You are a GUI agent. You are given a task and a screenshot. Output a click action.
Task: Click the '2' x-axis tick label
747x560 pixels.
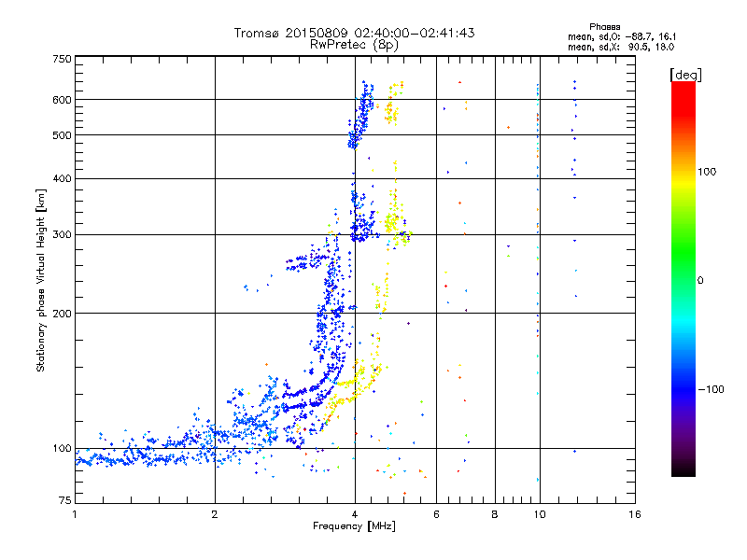(x=215, y=514)
